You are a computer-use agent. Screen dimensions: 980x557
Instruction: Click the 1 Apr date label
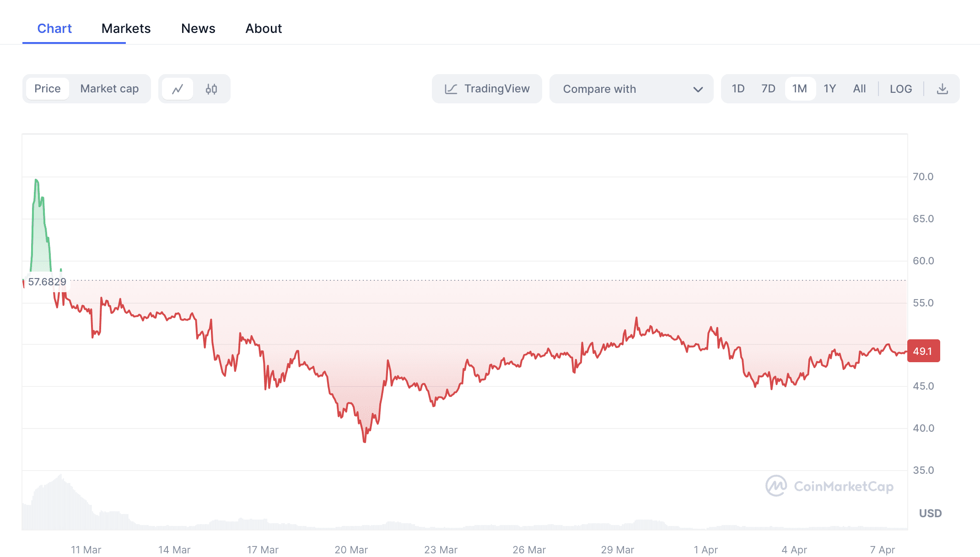point(705,550)
